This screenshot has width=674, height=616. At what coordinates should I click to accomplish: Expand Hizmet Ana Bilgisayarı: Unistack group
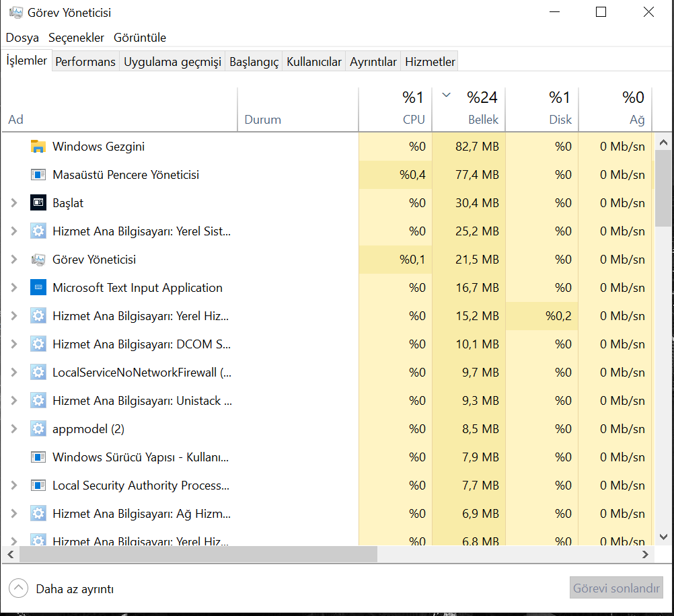13,401
